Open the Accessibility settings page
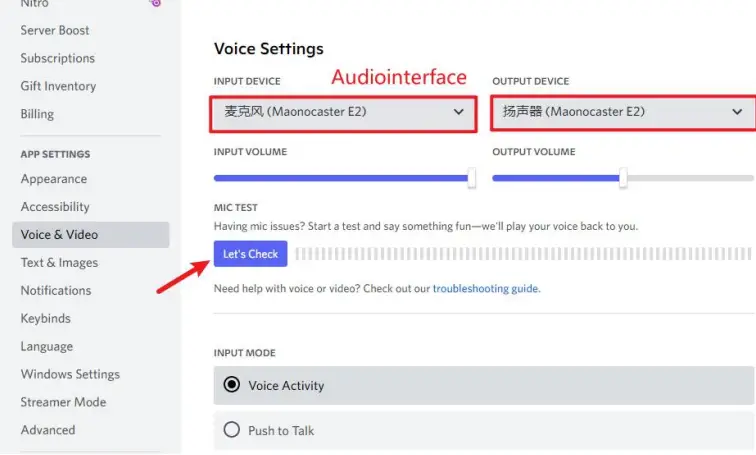This screenshot has height=455, width=756. 55,207
